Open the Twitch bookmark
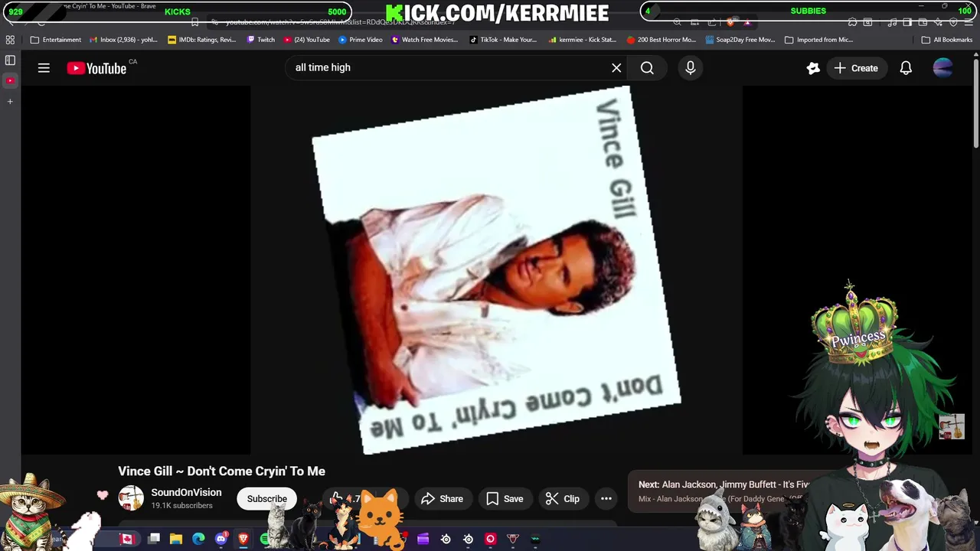This screenshot has width=980, height=551. pyautogui.click(x=261, y=40)
